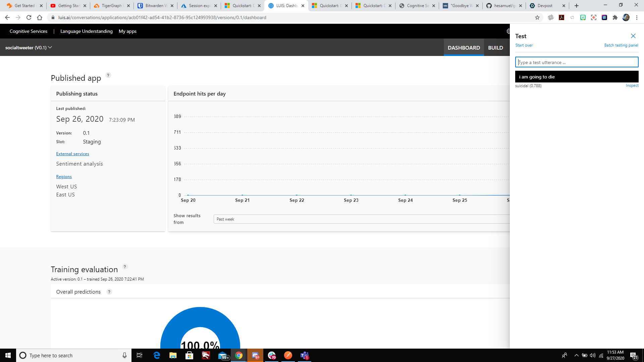Select the DASHBOARD tab
644x362 pixels.
[x=464, y=48]
